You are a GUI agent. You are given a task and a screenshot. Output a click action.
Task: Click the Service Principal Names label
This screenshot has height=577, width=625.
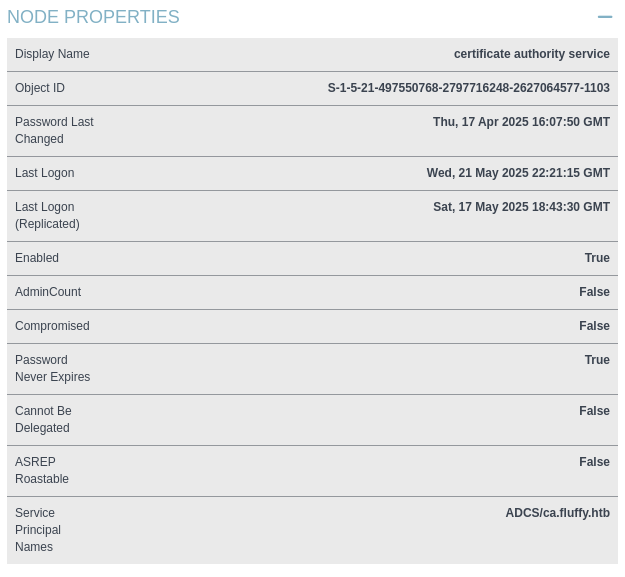(x=38, y=530)
